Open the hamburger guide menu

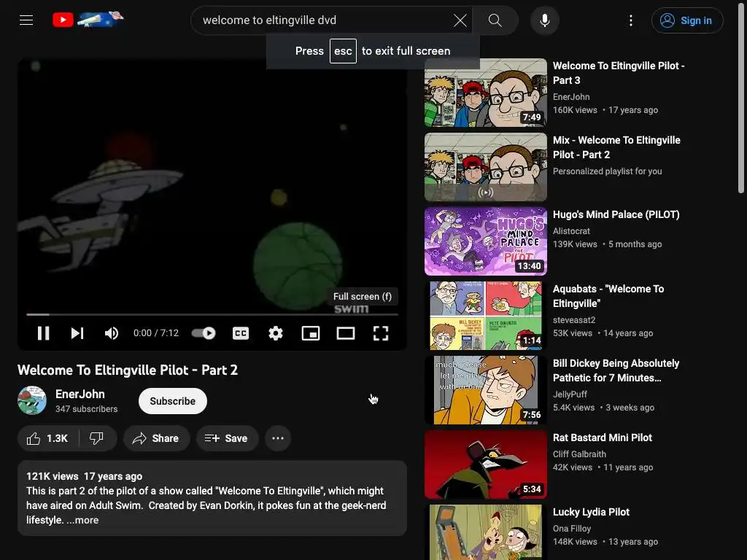pos(26,20)
